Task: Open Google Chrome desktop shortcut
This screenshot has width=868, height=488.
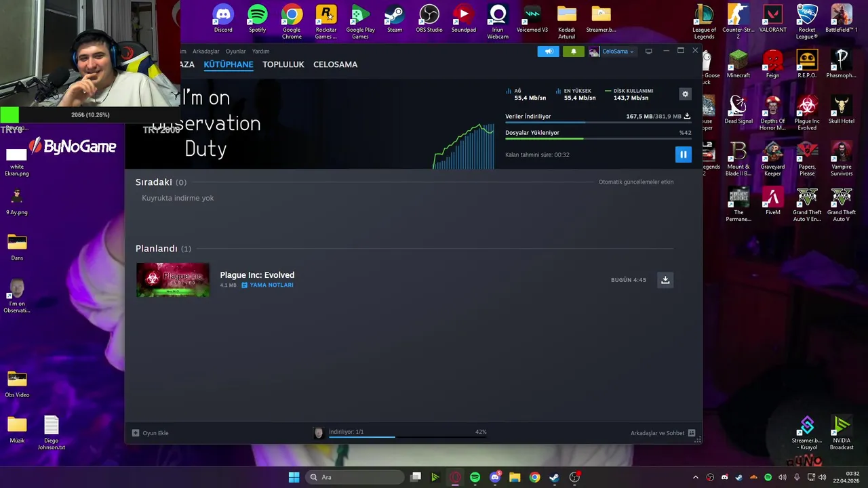Action: point(292,21)
